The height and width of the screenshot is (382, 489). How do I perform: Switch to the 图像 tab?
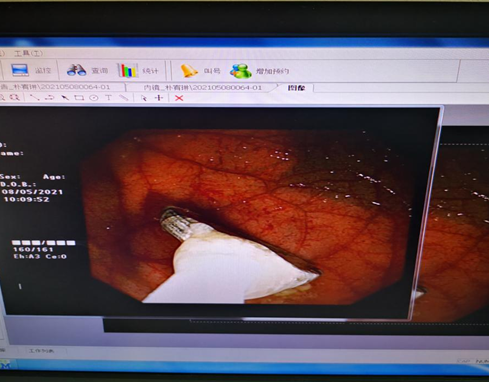(x=296, y=88)
